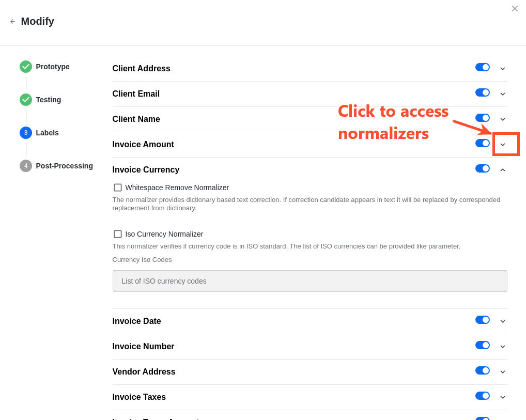
Task: Click the Invoice Number label title
Action: [x=143, y=347]
